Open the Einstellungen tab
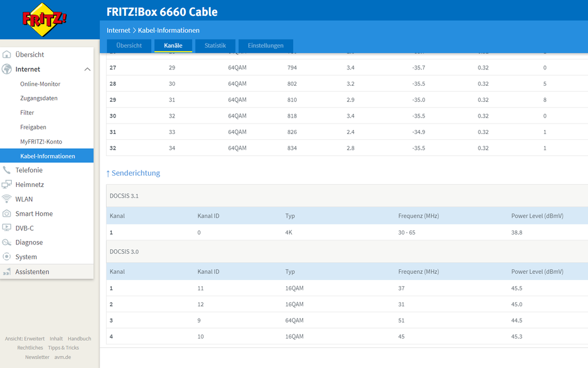Viewport: 588px width, 368px height. (265, 46)
